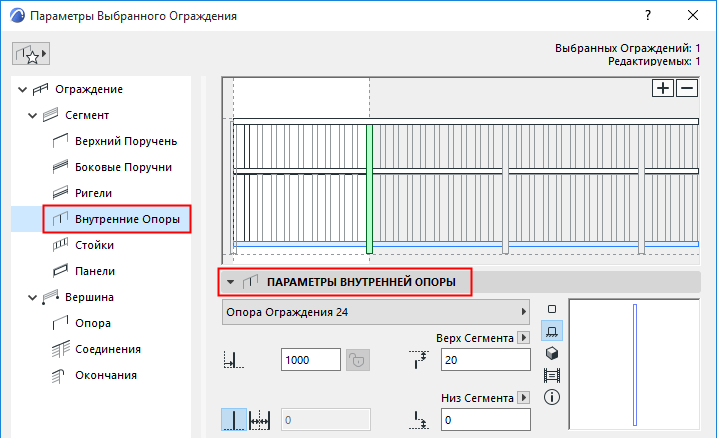Click the bottom offset dimension icon
The width and height of the screenshot is (717, 438).
click(x=420, y=420)
